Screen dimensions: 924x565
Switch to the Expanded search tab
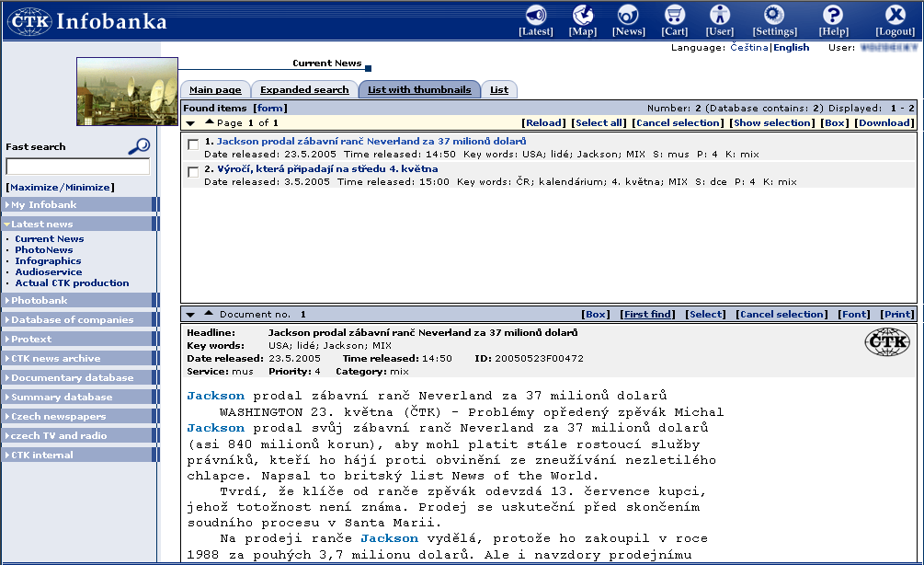tap(304, 90)
